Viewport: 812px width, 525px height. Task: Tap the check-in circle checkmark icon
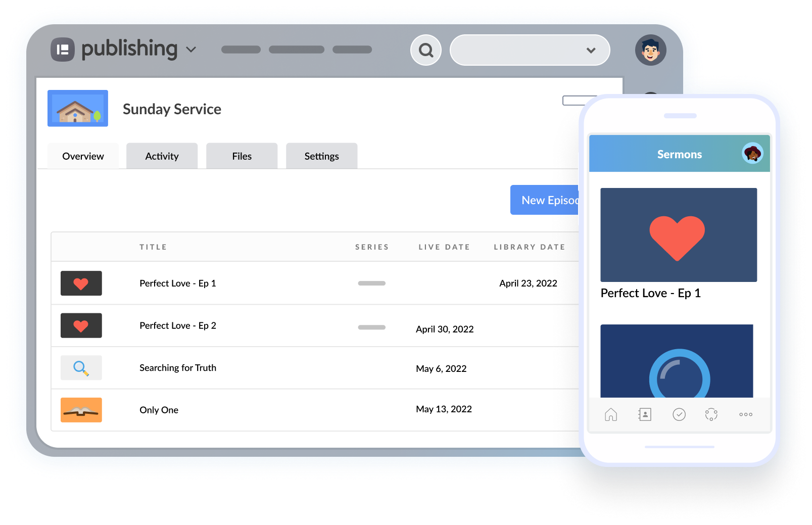679,414
